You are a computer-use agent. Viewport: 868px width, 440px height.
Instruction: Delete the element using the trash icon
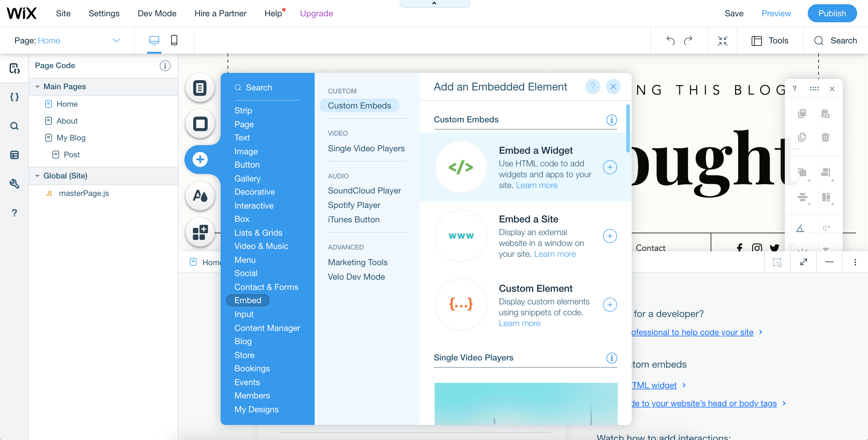pos(826,137)
